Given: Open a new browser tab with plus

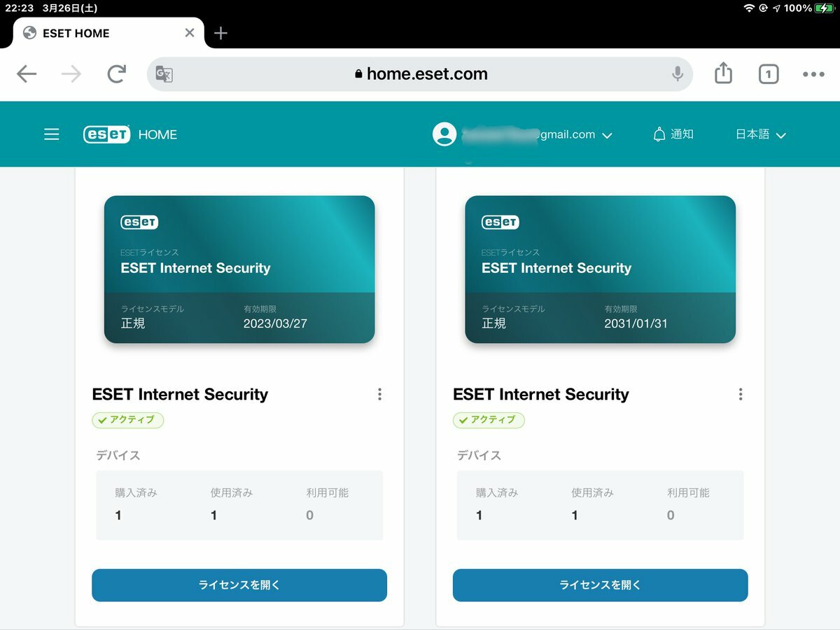Looking at the screenshot, I should coord(220,33).
